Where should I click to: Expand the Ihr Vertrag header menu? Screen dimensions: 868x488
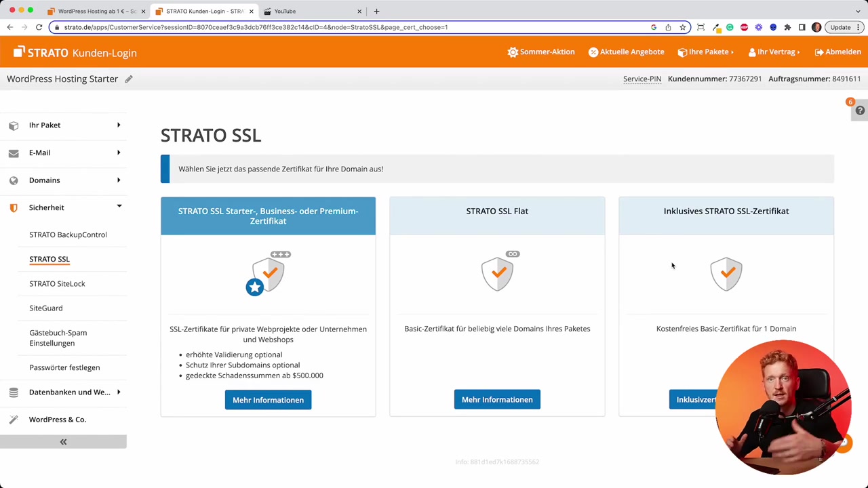[x=774, y=52]
